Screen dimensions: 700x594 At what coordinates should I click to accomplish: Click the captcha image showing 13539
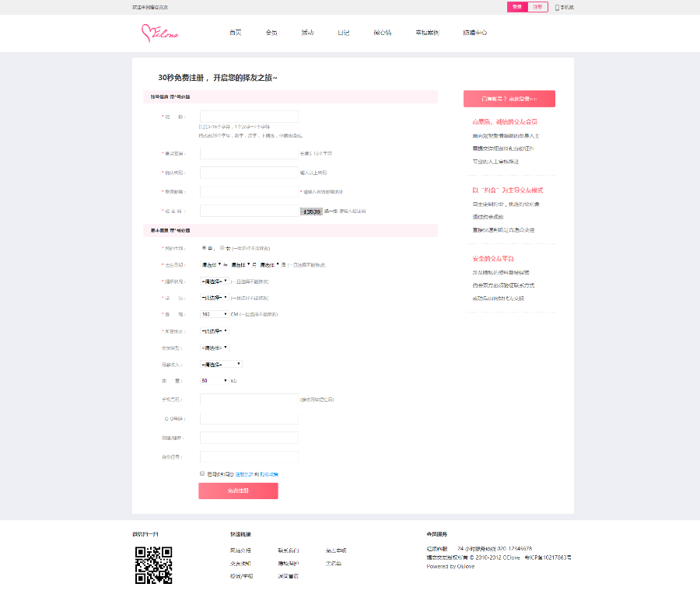[311, 211]
